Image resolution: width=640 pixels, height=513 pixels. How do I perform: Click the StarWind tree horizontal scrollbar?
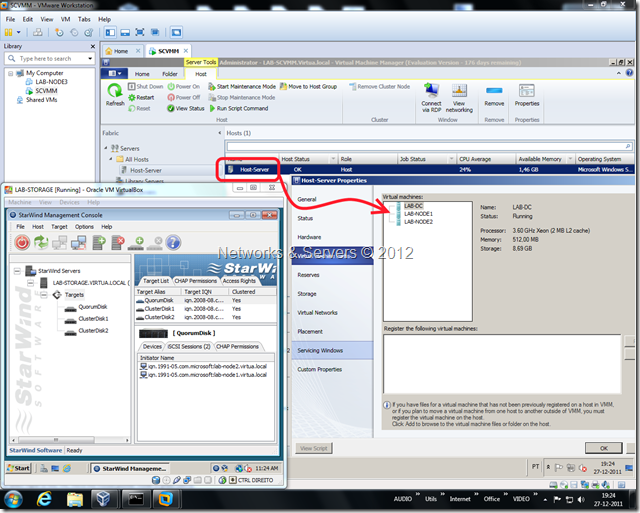pos(70,440)
